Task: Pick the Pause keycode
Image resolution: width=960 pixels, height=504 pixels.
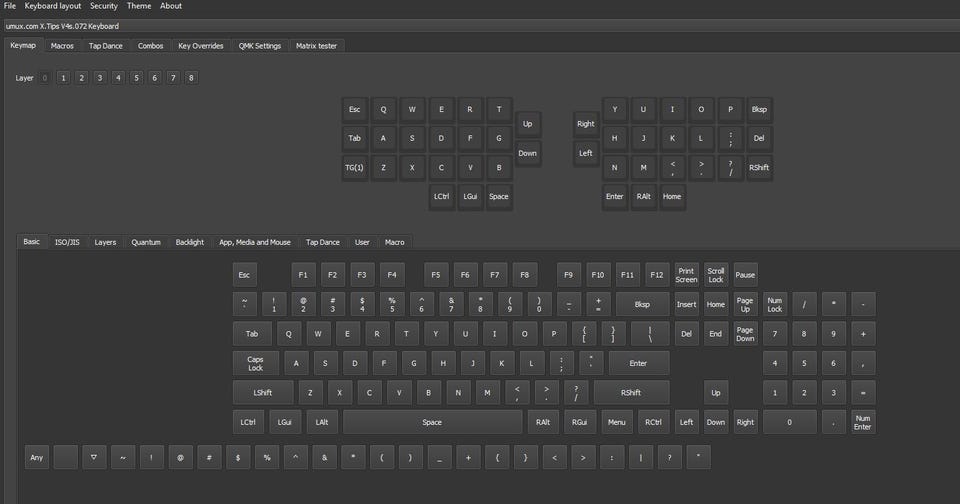Action: pos(745,275)
